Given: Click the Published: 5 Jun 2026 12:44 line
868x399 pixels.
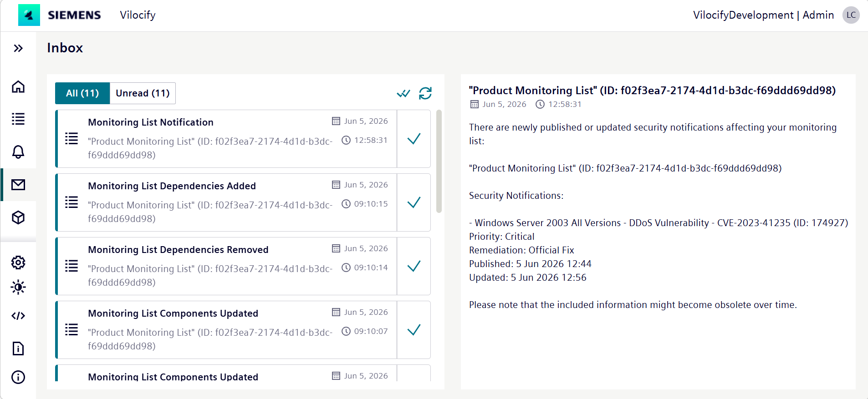Looking at the screenshot, I should pos(530,264).
